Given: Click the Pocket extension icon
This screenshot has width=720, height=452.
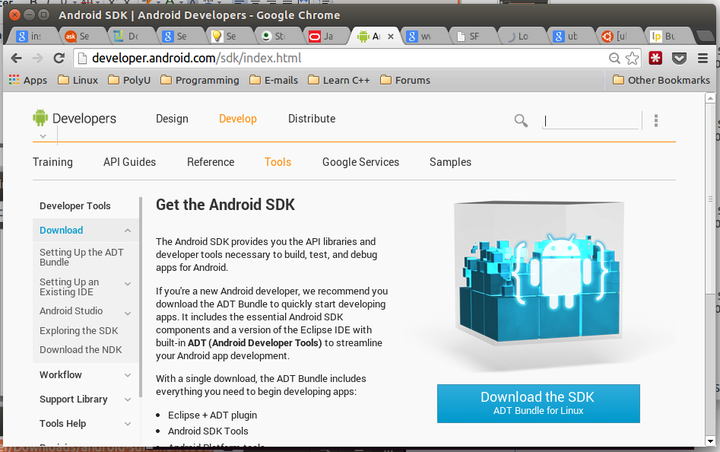Looking at the screenshot, I should point(679,58).
